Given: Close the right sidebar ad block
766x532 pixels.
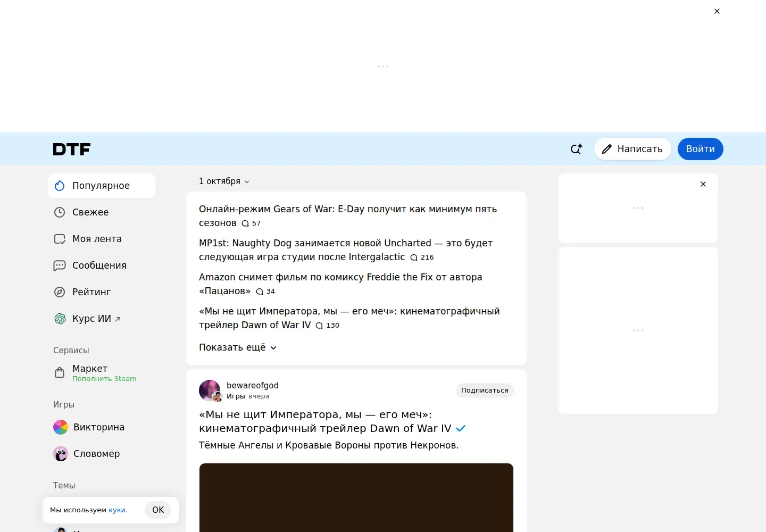Looking at the screenshot, I should click(x=703, y=184).
